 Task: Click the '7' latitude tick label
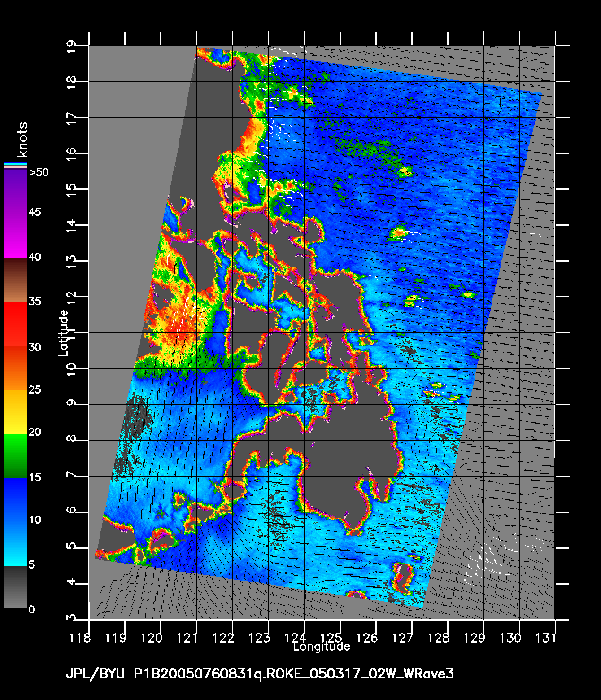[x=71, y=474]
